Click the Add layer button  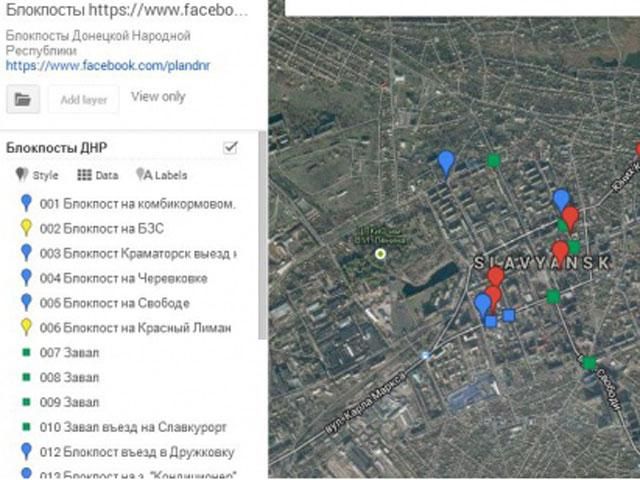pos(84,99)
